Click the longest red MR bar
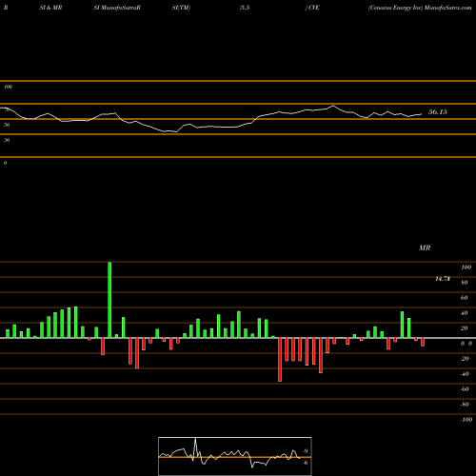 280,360
